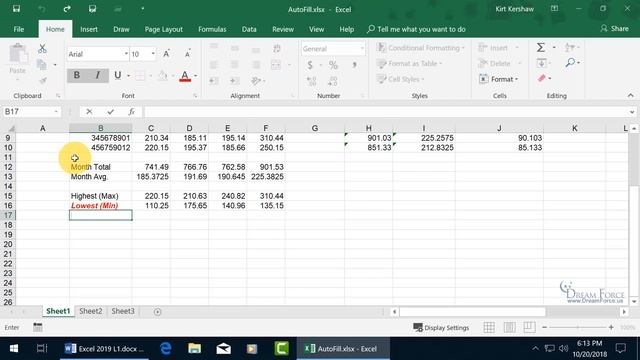The width and height of the screenshot is (640, 360).
Task: Apply the red font color button
Action: (x=185, y=76)
